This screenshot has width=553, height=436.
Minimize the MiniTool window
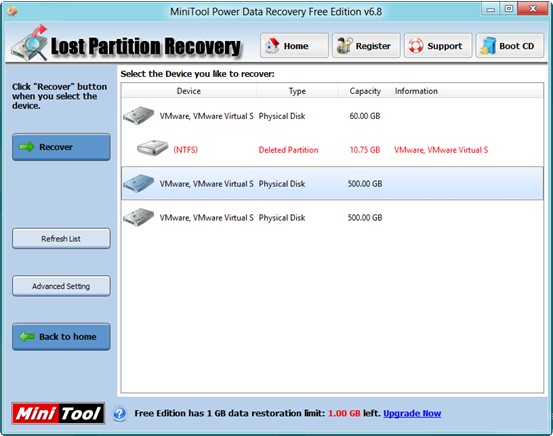(x=490, y=9)
